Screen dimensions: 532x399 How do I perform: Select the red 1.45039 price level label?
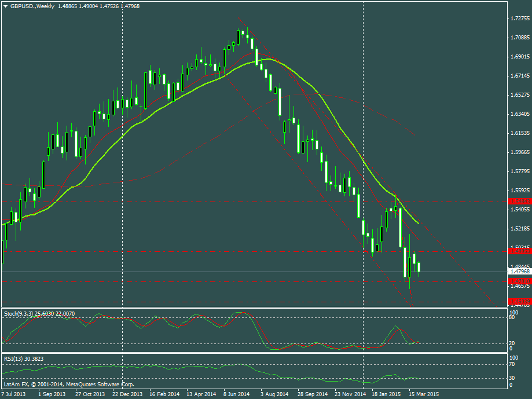coord(519,302)
